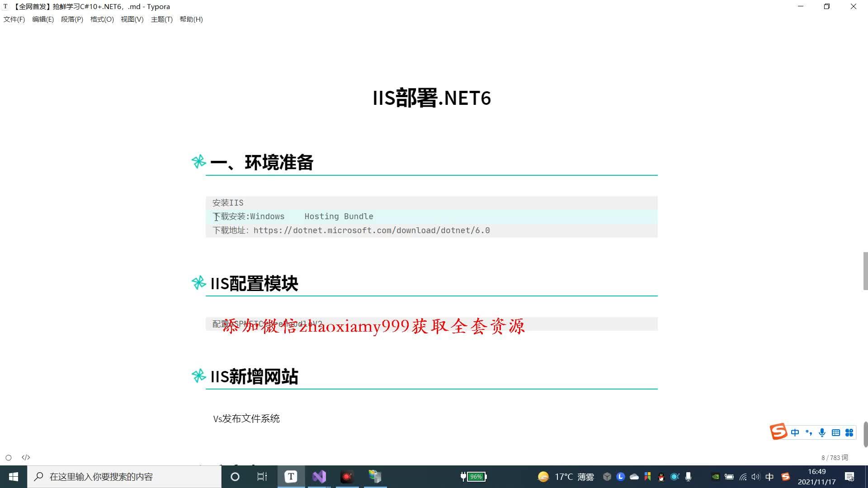Click the dotnet.microsoft.com download link
This screenshot has height=488, width=868.
coord(372,230)
